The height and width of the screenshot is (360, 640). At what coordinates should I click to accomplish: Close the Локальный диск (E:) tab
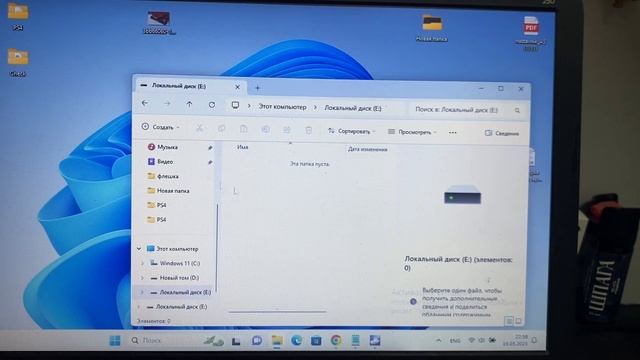[x=237, y=87]
